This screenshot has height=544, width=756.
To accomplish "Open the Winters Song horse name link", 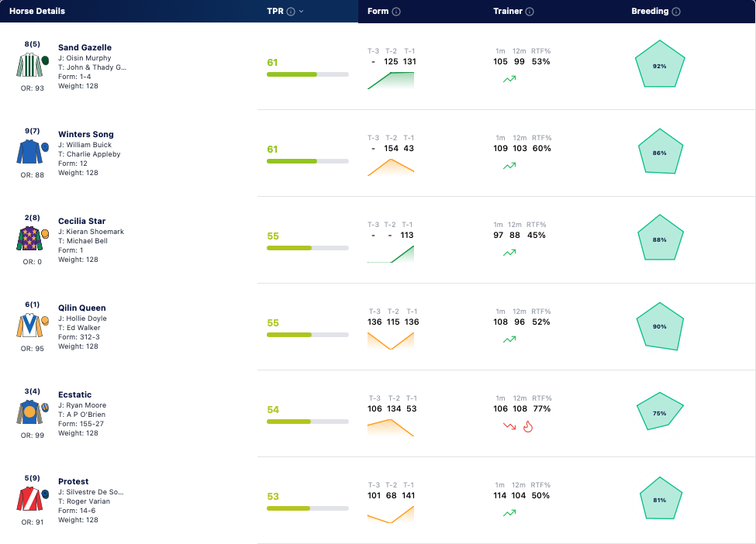I will pos(86,134).
